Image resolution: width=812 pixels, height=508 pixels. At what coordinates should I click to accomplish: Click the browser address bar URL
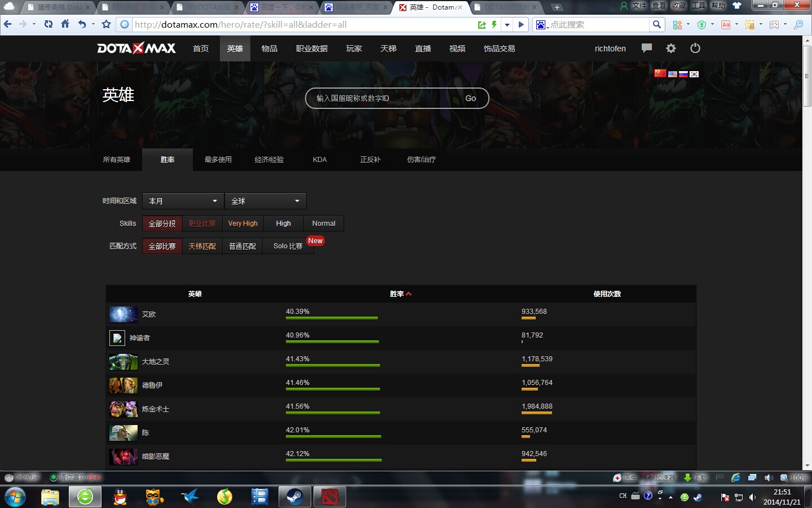pos(241,25)
